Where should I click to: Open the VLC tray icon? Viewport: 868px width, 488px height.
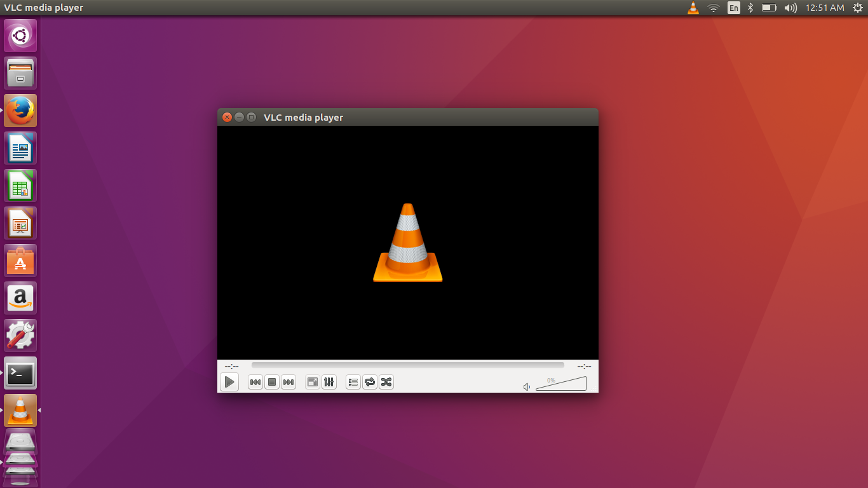point(693,8)
